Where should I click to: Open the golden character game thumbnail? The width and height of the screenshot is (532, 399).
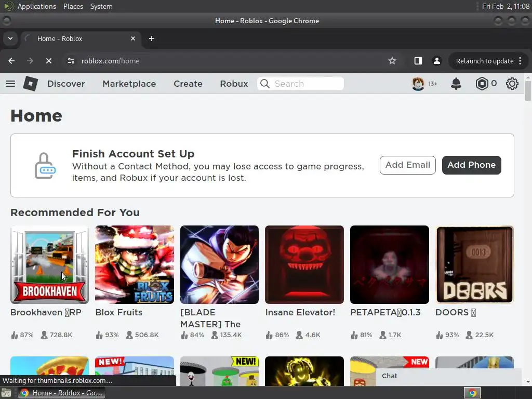click(304, 371)
